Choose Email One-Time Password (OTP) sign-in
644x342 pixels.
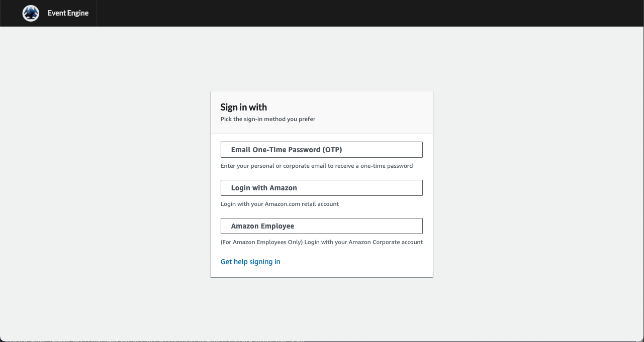tap(321, 150)
